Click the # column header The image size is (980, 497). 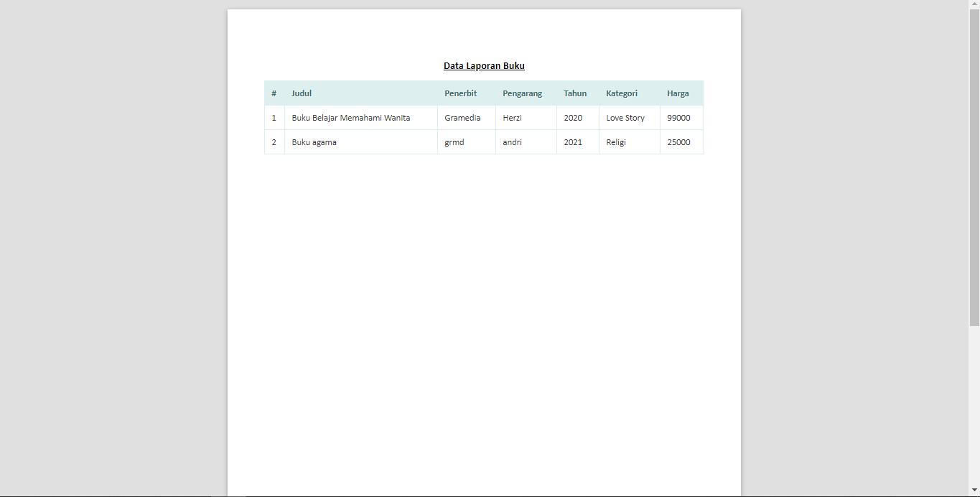[274, 93]
